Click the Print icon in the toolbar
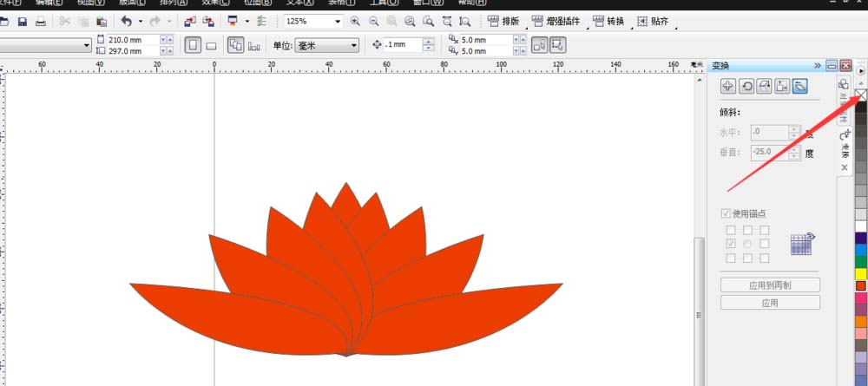The height and width of the screenshot is (386, 868). [41, 21]
